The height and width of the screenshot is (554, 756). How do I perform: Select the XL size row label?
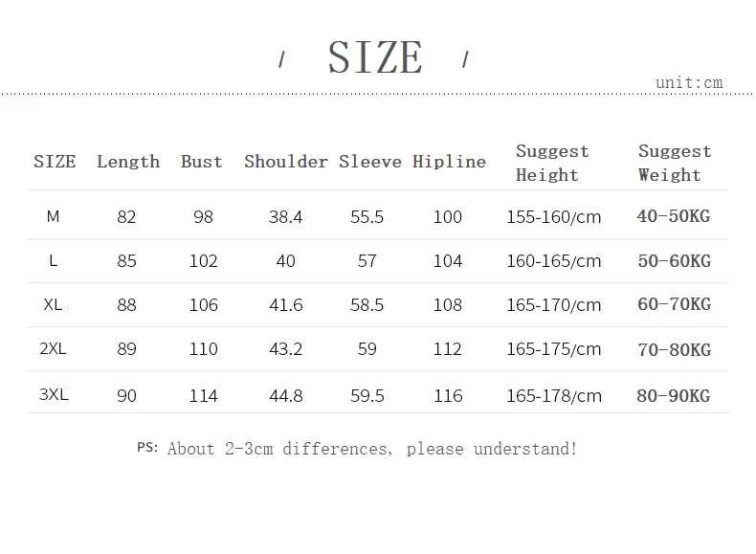click(53, 304)
